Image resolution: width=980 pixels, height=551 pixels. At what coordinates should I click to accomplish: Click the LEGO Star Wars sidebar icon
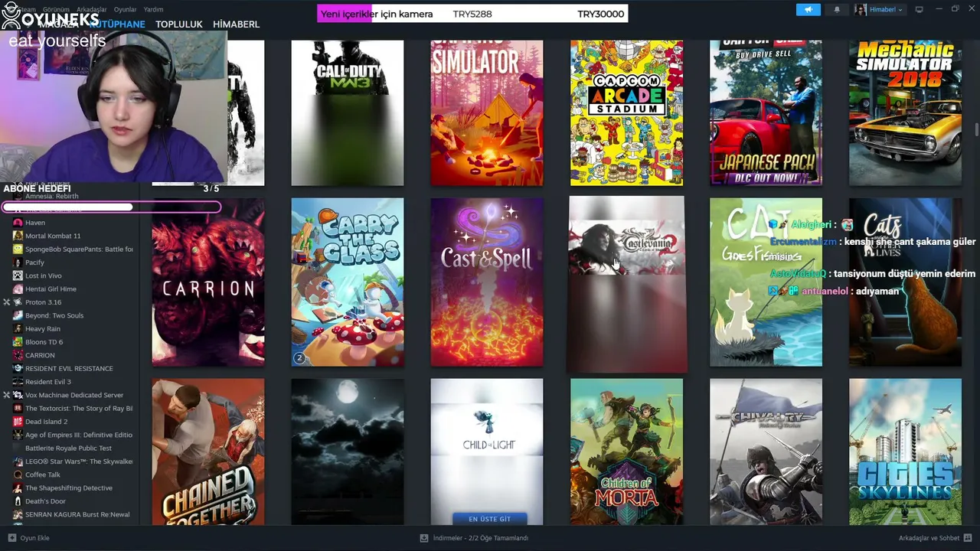[18, 461]
